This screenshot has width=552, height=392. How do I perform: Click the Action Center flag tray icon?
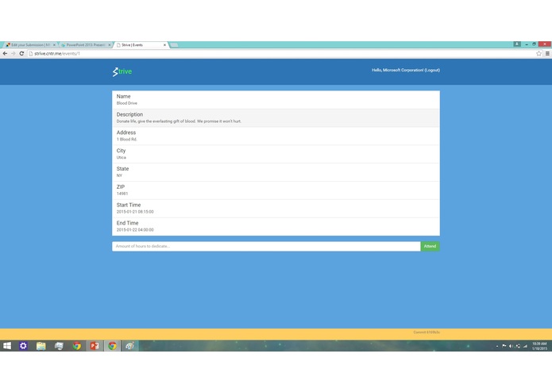(504, 346)
